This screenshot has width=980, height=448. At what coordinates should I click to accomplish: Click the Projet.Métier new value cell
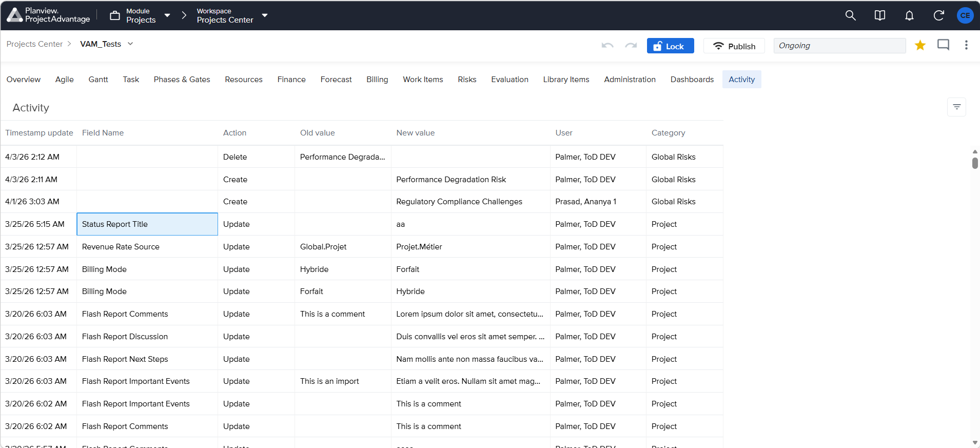(471, 247)
